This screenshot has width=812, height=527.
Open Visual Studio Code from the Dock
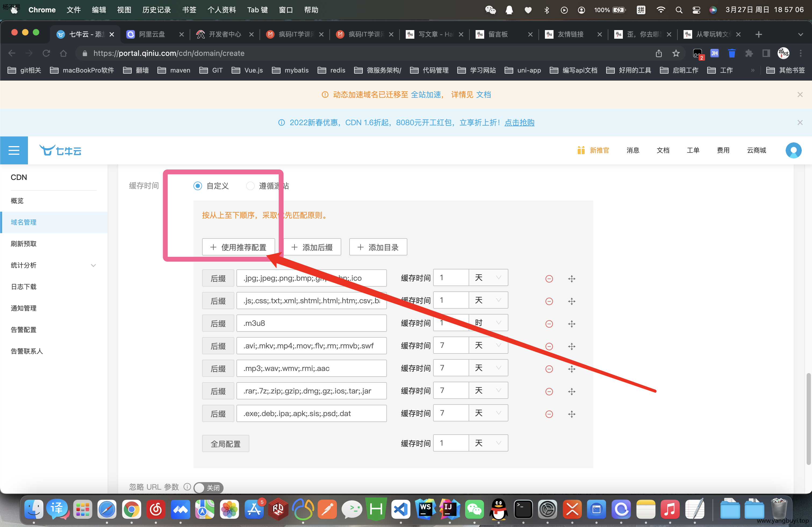click(401, 509)
